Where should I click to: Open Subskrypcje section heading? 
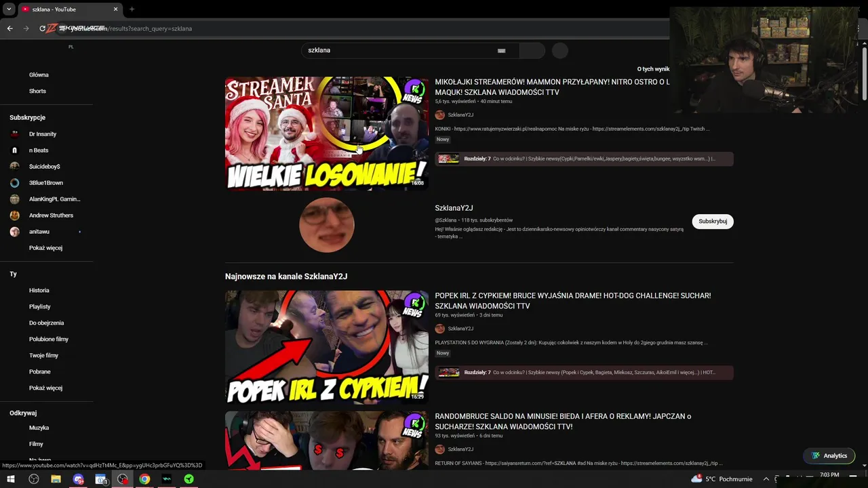27,117
